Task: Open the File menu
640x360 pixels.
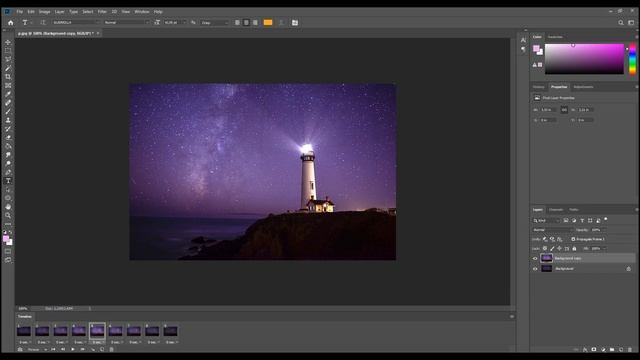Action: [x=19, y=12]
